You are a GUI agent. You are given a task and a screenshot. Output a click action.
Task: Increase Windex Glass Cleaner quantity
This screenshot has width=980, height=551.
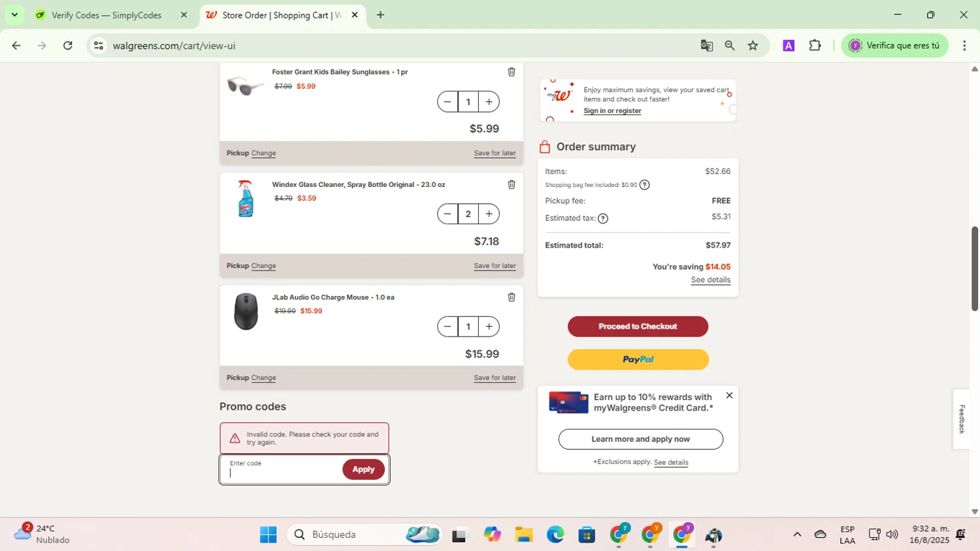[489, 214]
